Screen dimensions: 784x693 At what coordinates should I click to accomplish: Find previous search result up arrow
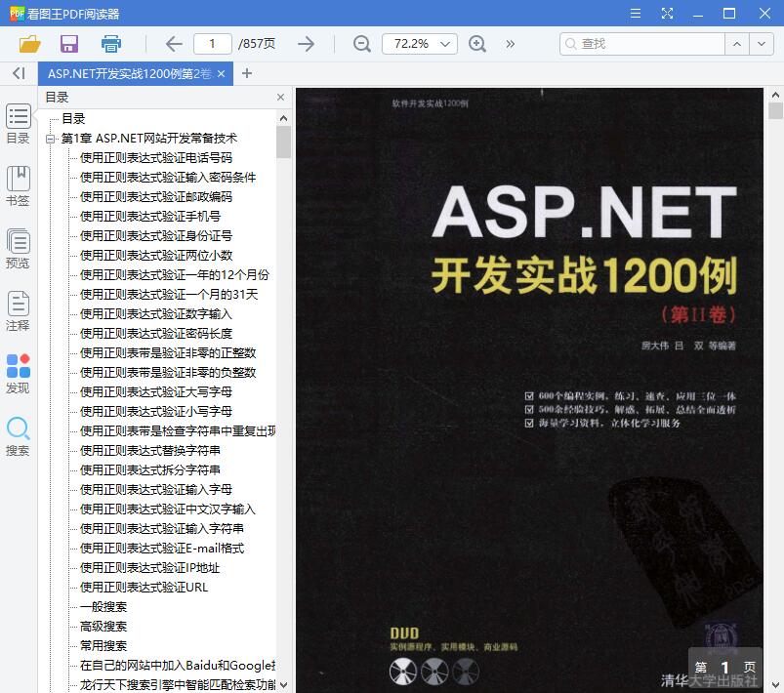click(737, 44)
